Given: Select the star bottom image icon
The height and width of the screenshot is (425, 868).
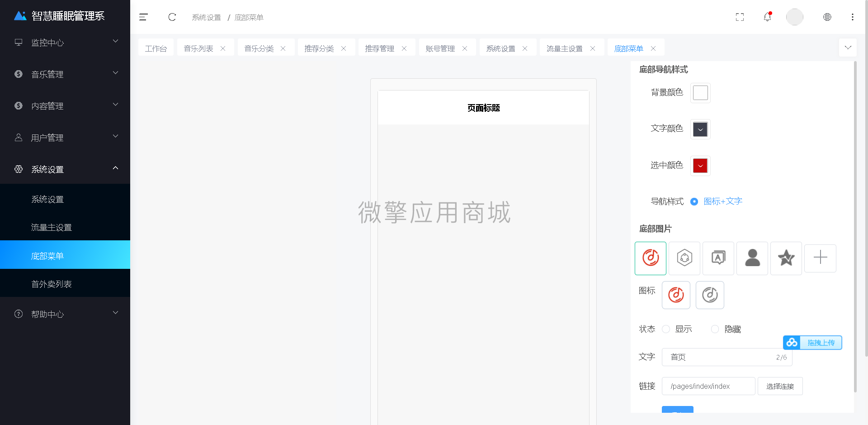Looking at the screenshot, I should pos(786,258).
